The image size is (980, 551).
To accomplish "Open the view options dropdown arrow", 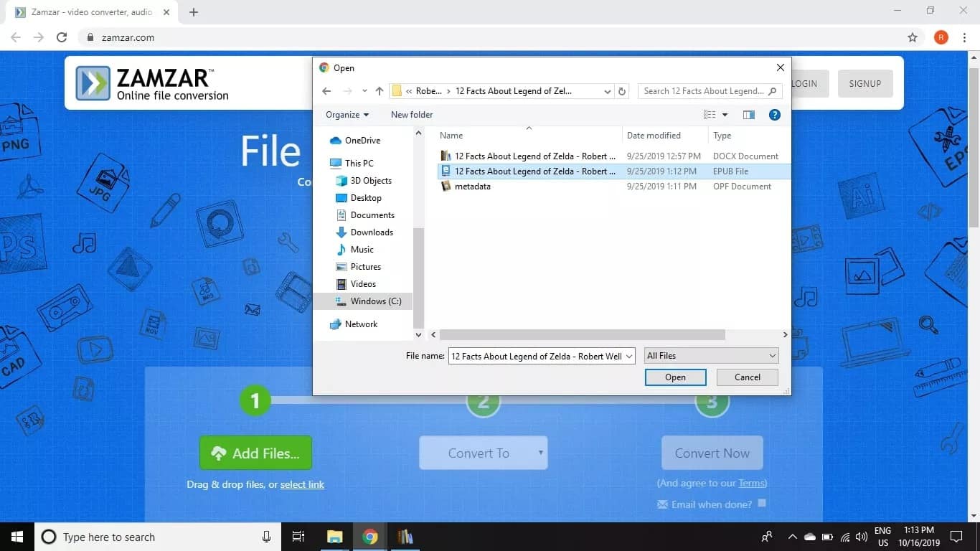I will tap(725, 115).
